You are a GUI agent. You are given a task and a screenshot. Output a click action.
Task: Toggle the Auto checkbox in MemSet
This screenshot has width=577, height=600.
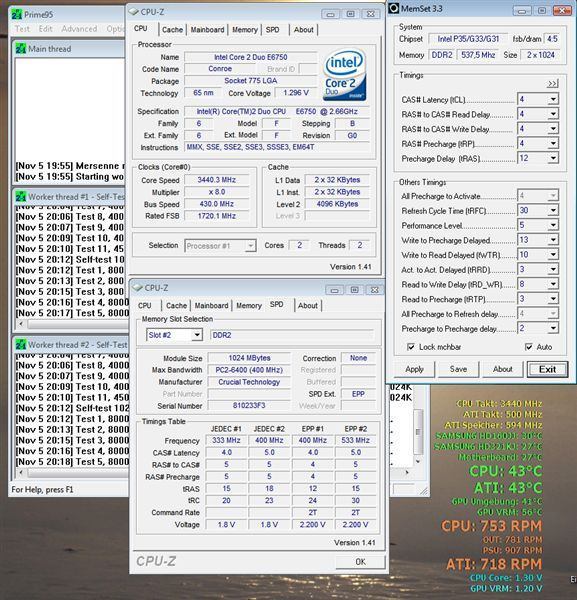coord(529,347)
